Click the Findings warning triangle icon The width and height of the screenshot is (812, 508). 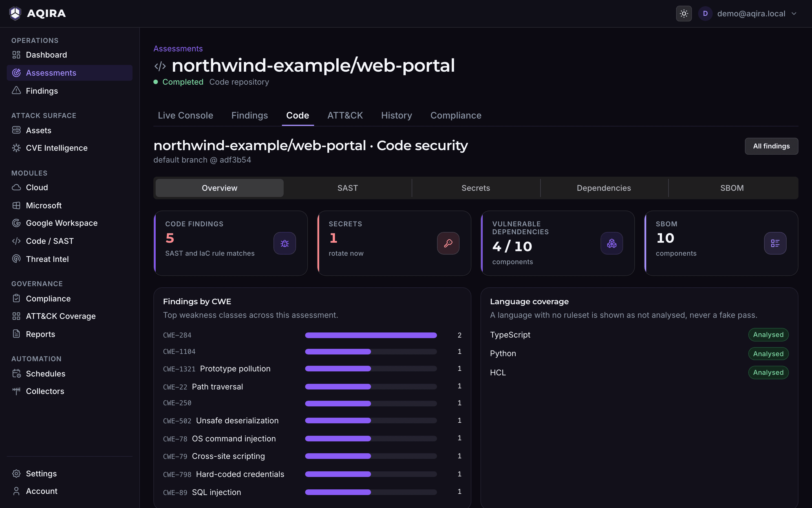16,91
